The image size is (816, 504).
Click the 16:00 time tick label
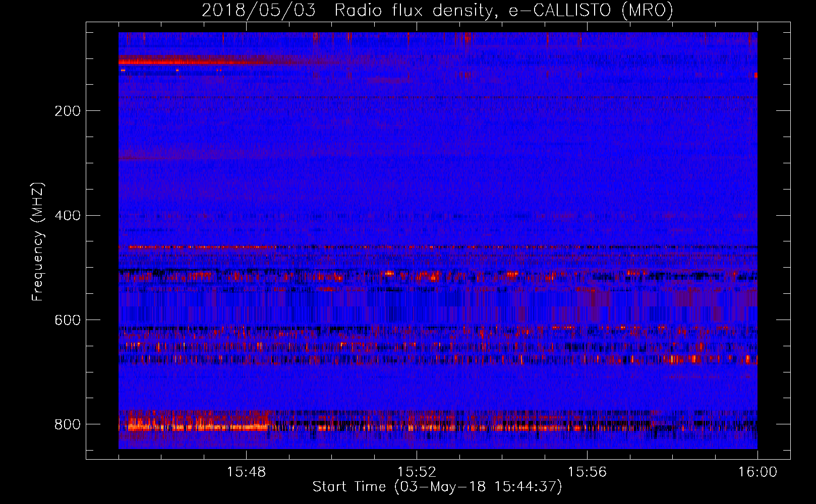[757, 472]
